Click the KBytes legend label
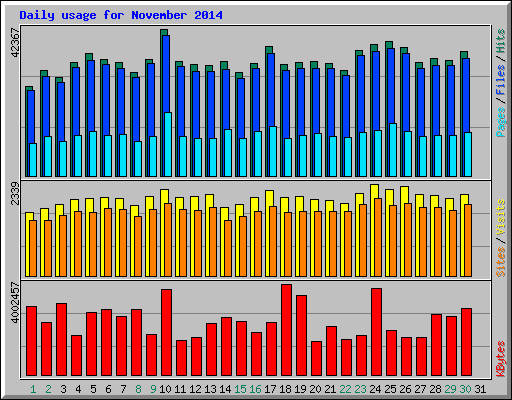Viewport: 512px width, 400px height. (x=501, y=359)
